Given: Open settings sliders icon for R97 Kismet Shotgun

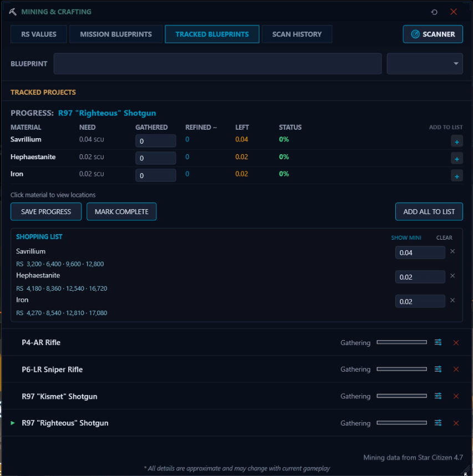Looking at the screenshot, I should click(438, 396).
